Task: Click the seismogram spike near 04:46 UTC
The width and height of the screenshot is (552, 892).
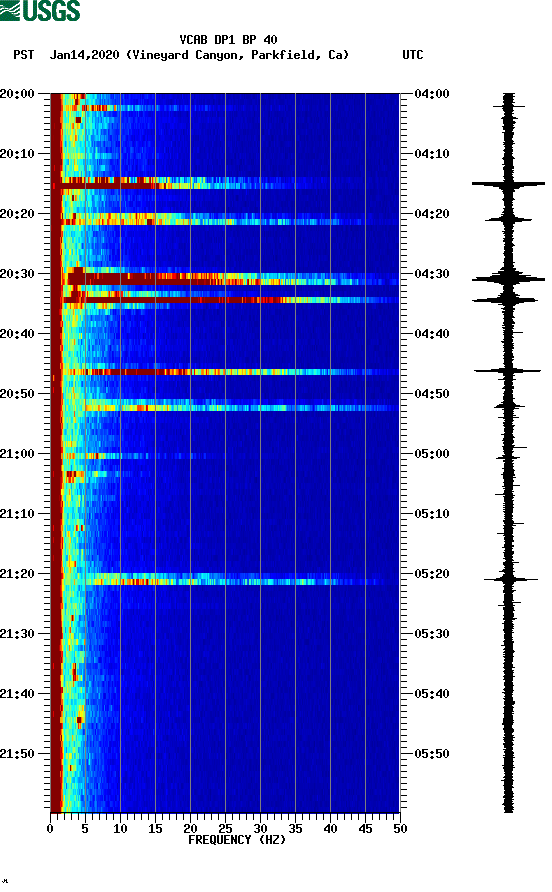Action: (508, 371)
